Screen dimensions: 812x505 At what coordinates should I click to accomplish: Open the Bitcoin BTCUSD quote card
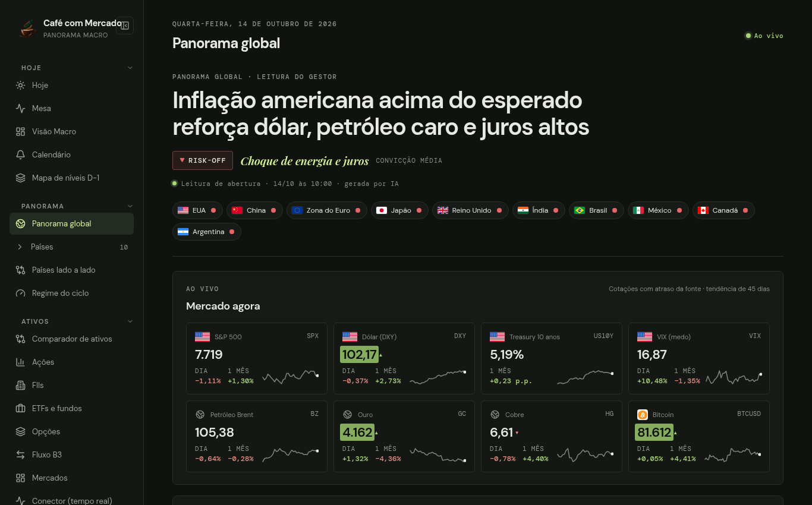click(x=699, y=437)
